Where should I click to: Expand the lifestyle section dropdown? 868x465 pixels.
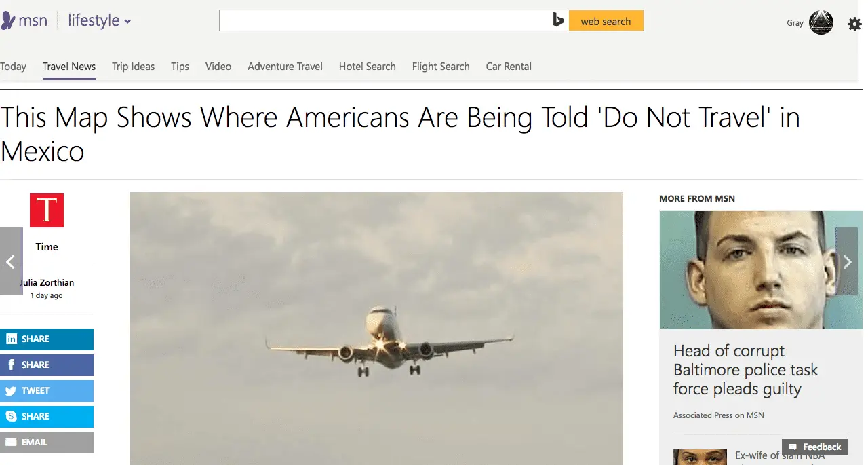pos(100,21)
